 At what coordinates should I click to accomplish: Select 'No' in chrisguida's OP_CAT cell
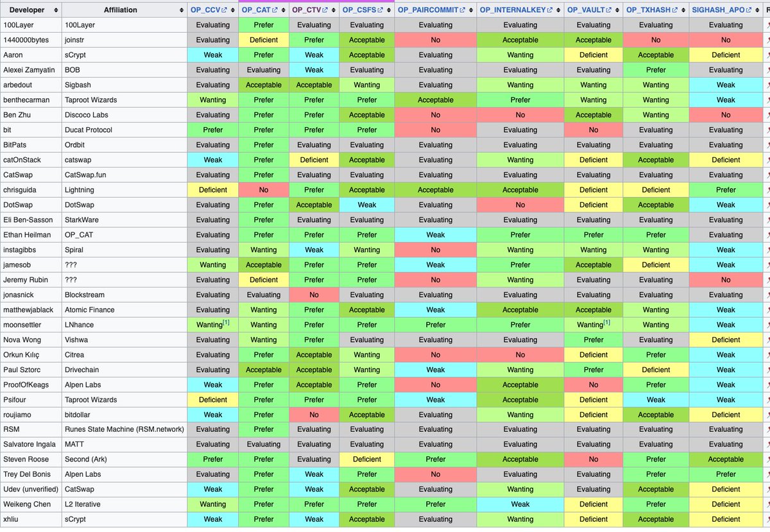pyautogui.click(x=264, y=190)
